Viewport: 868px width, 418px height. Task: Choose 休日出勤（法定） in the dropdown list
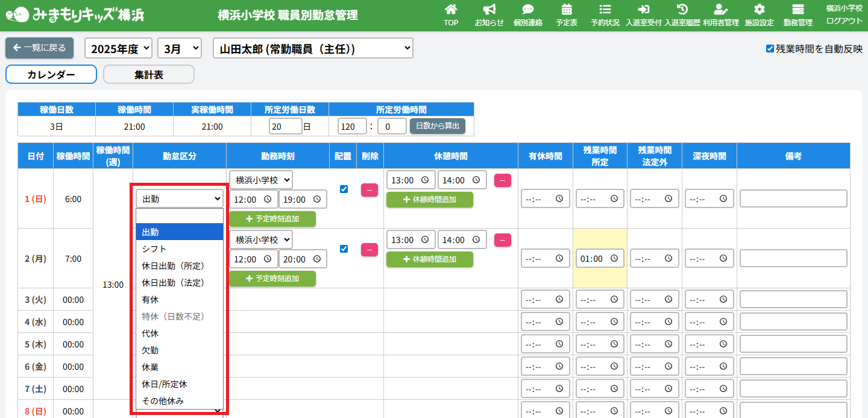(173, 283)
